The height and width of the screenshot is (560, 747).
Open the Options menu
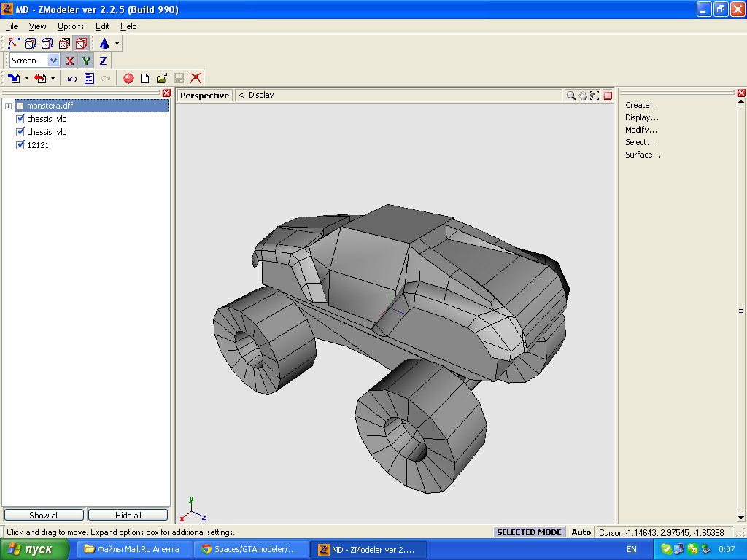point(71,26)
